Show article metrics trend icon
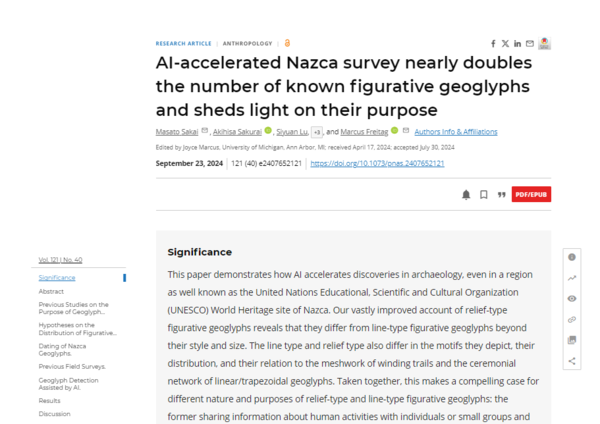 tap(572, 278)
